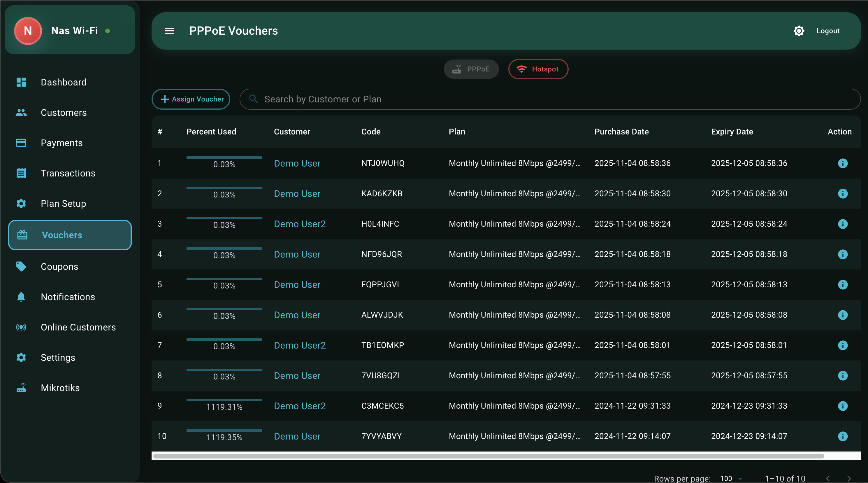
Task: Open Demo User2 profile from row 3
Action: point(300,224)
